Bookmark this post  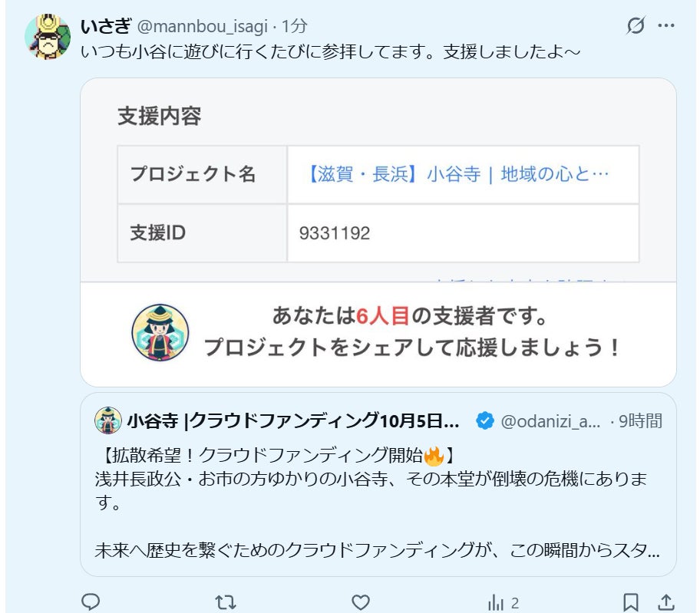[630, 602]
